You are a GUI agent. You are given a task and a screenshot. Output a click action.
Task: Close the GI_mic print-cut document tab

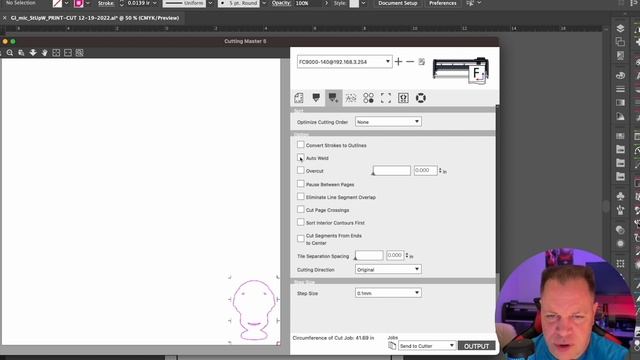[x=4, y=18]
